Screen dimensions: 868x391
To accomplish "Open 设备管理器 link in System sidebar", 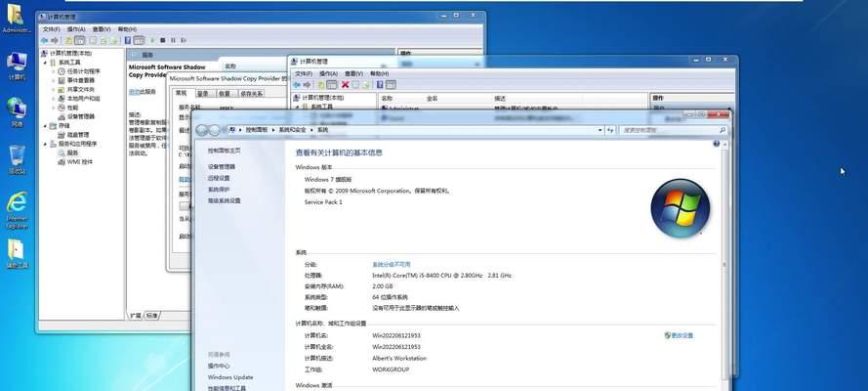I will (222, 167).
